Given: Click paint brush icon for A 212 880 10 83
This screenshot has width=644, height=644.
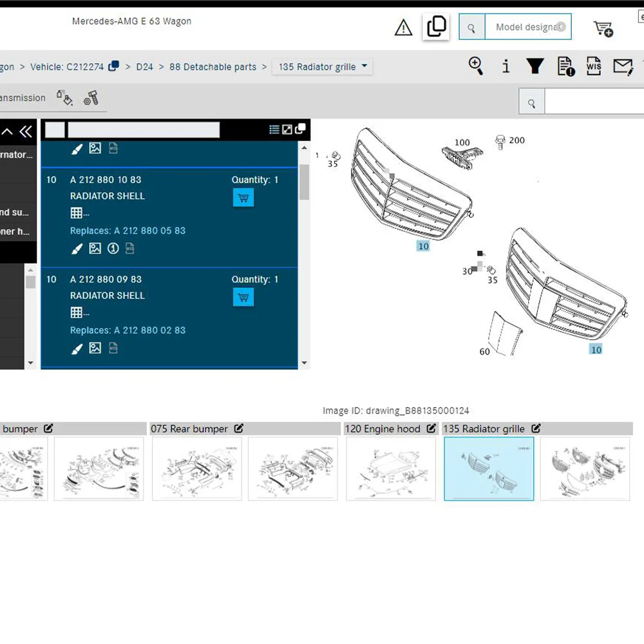Looking at the screenshot, I should point(77,249).
